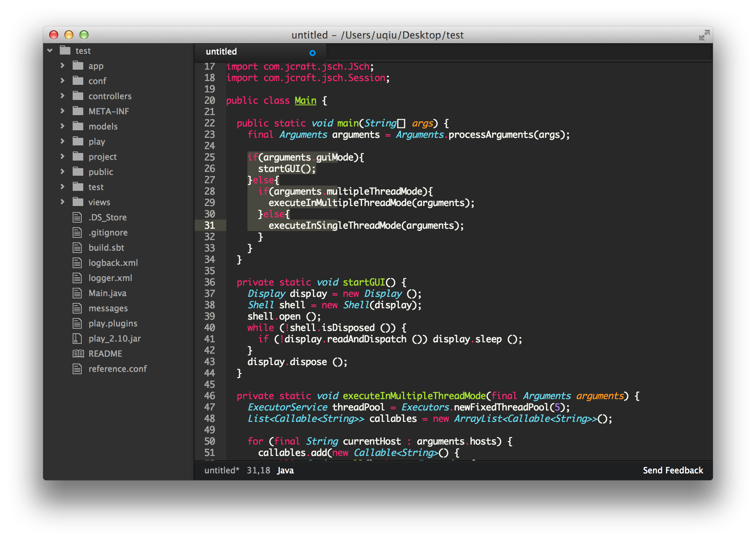Image resolution: width=756 pixels, height=540 pixels.
Task: Open the Java syntax selector in status bar
Action: (x=285, y=470)
